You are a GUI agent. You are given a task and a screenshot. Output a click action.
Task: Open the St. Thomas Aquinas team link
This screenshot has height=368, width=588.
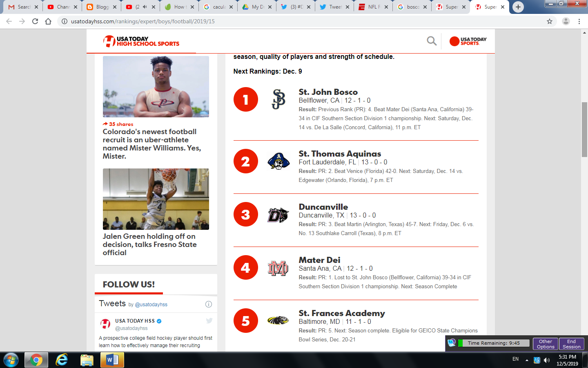tap(340, 154)
